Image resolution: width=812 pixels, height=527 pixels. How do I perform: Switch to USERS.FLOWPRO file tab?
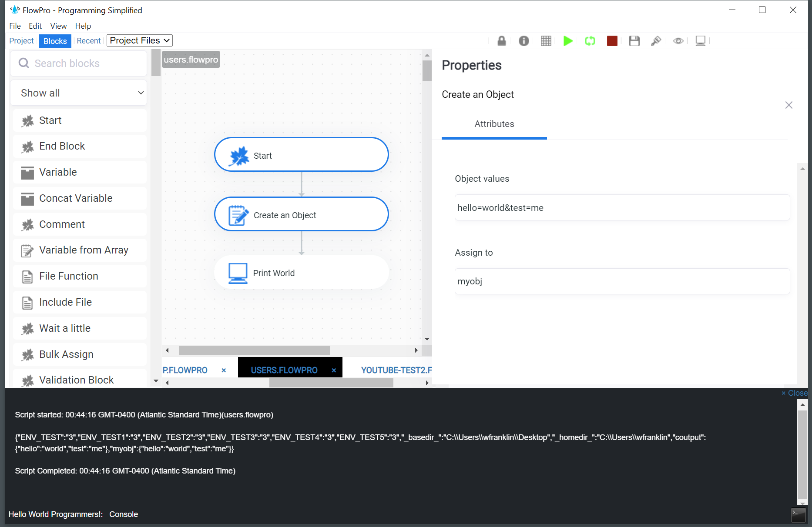(x=284, y=370)
